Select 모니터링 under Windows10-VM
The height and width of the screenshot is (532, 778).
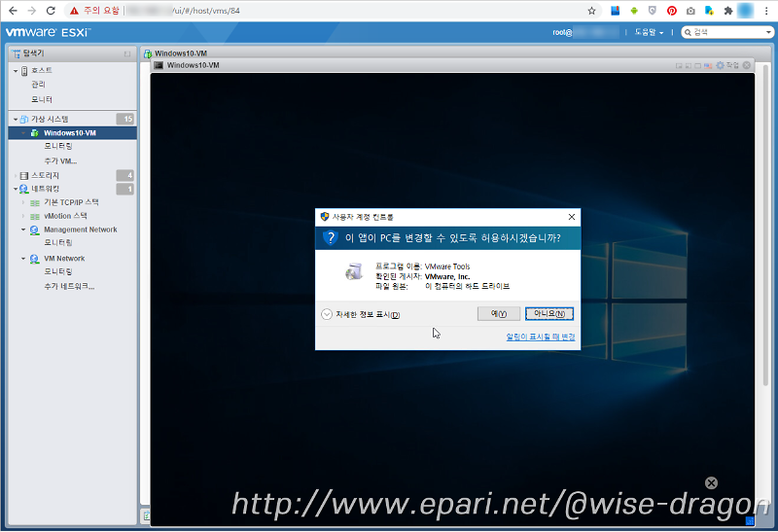(58, 146)
